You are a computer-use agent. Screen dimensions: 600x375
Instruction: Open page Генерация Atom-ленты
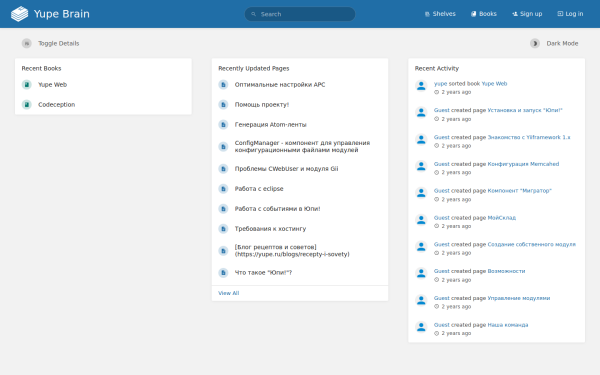point(271,124)
